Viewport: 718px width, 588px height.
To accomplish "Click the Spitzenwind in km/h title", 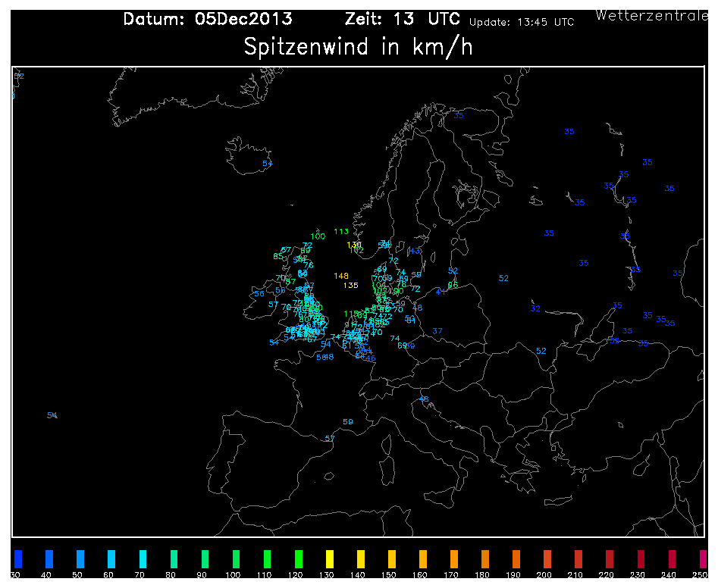I will 358,47.
